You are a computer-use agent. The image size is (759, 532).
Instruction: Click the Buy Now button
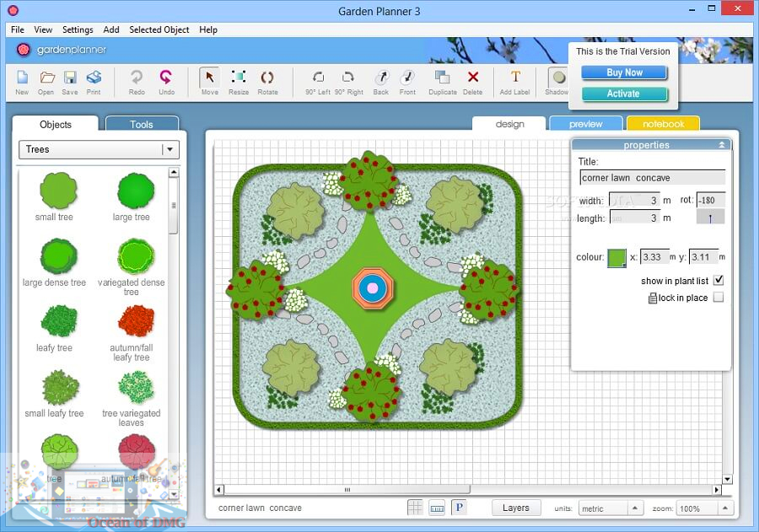tap(623, 73)
